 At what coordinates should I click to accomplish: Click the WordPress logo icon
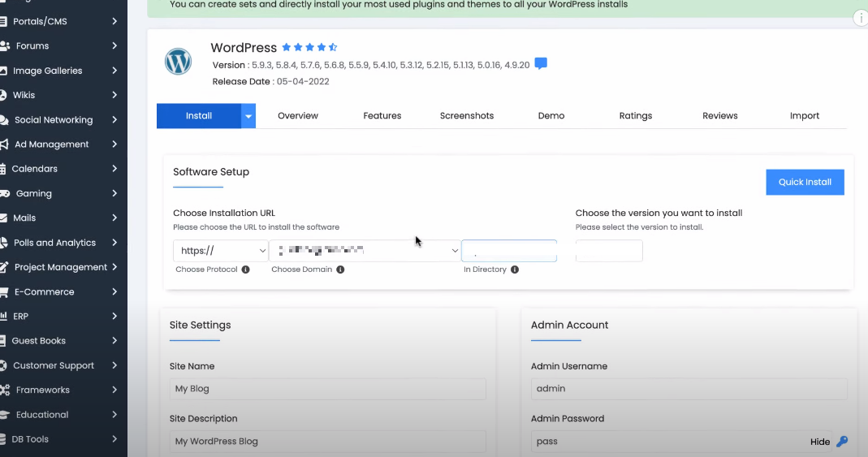coord(179,62)
